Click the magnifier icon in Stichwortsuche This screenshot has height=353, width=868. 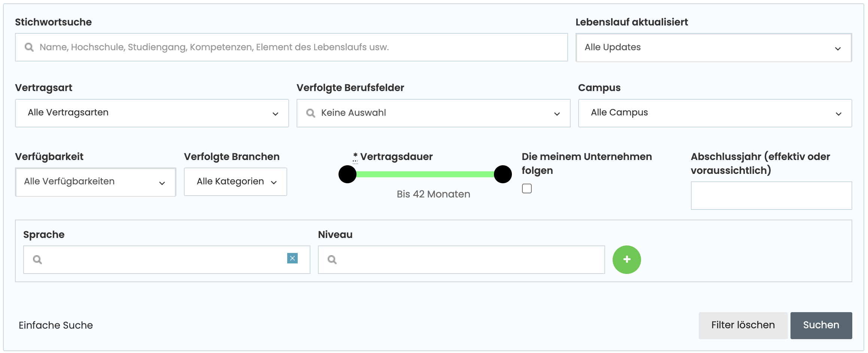click(x=29, y=47)
